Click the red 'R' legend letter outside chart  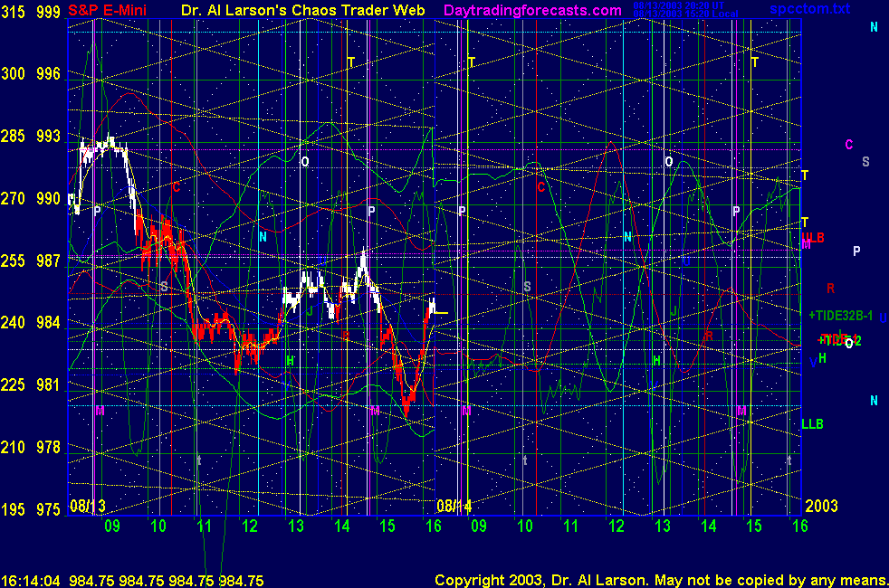[x=830, y=289]
